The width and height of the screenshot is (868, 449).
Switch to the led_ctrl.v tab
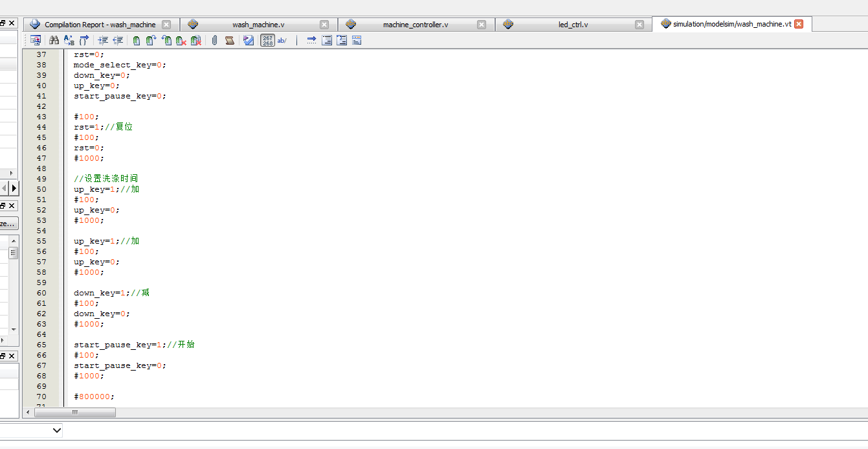(573, 25)
